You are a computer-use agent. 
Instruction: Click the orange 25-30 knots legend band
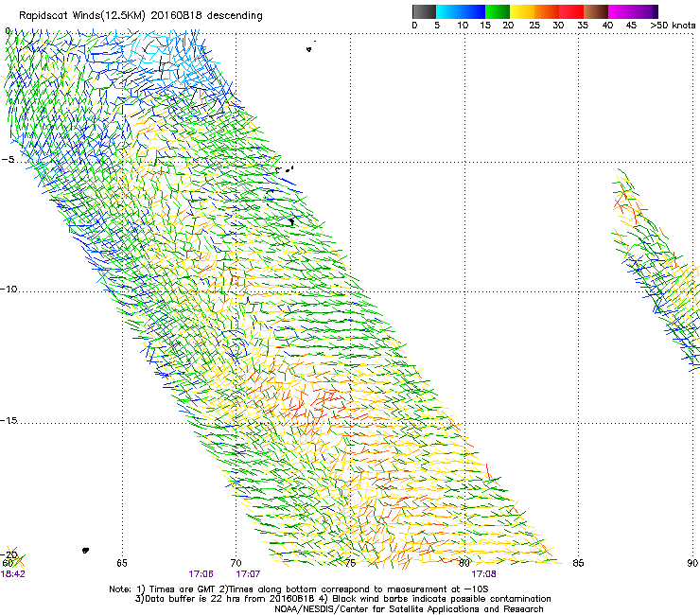pyautogui.click(x=547, y=11)
